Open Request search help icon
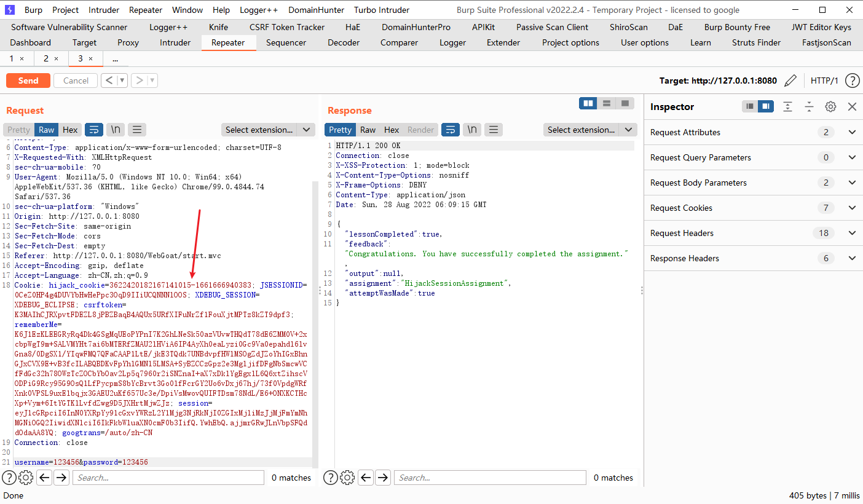Image resolution: width=863 pixels, height=504 pixels. pyautogui.click(x=9, y=478)
